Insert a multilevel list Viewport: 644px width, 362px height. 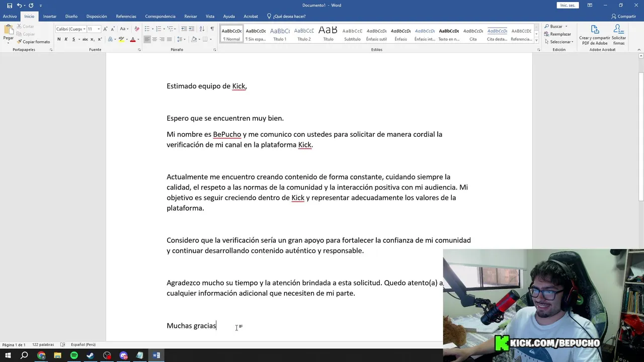[170, 29]
